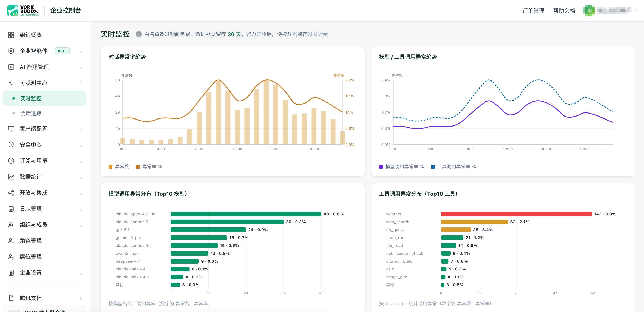Click the WorkBuddy Enterprise logo

[x=23, y=10]
